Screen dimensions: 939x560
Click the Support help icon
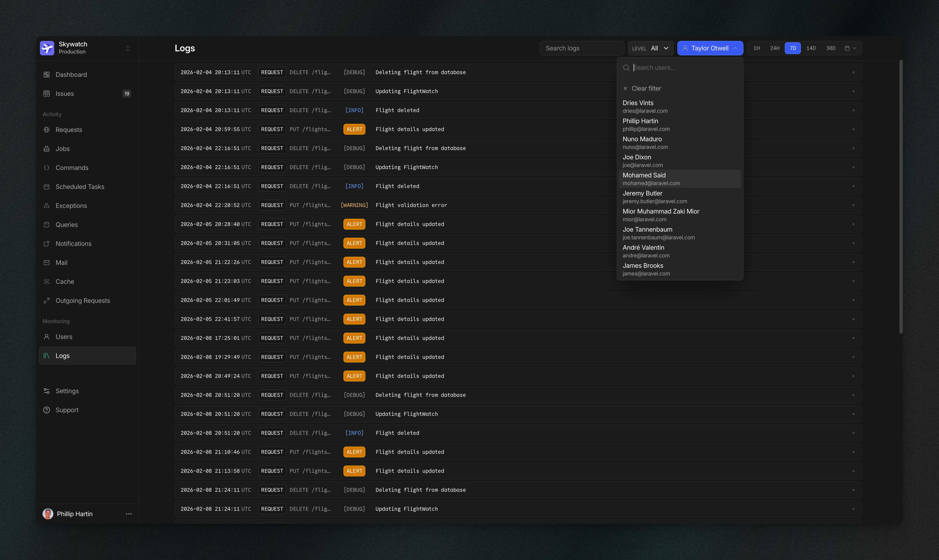point(46,410)
